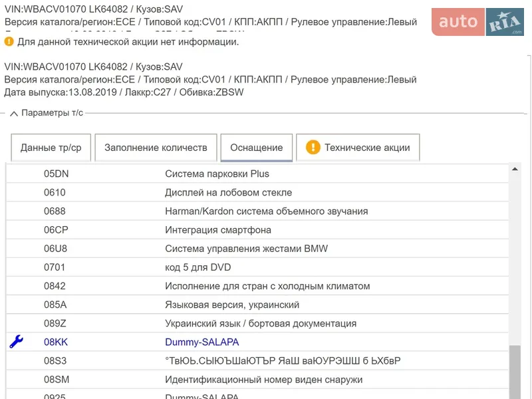The width and height of the screenshot is (532, 399).
Task: Switch to the Данные тр/ср tab
Action: point(51,148)
